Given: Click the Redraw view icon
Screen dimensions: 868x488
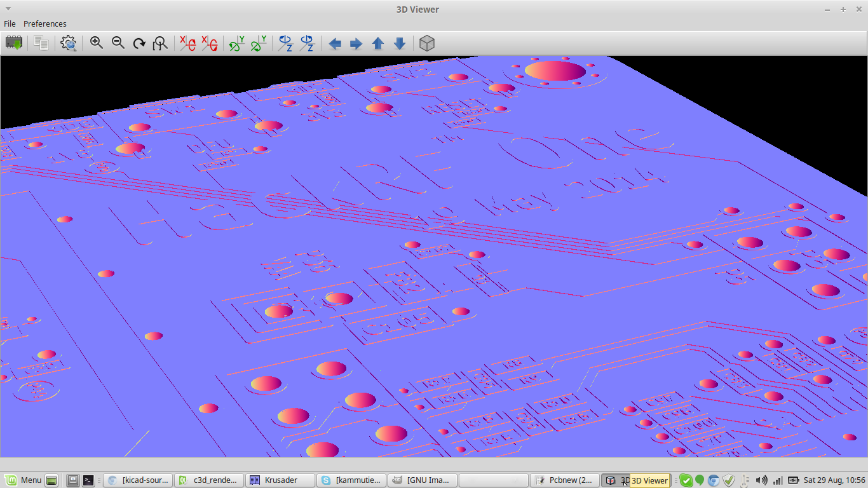Looking at the screenshot, I should [x=139, y=43].
